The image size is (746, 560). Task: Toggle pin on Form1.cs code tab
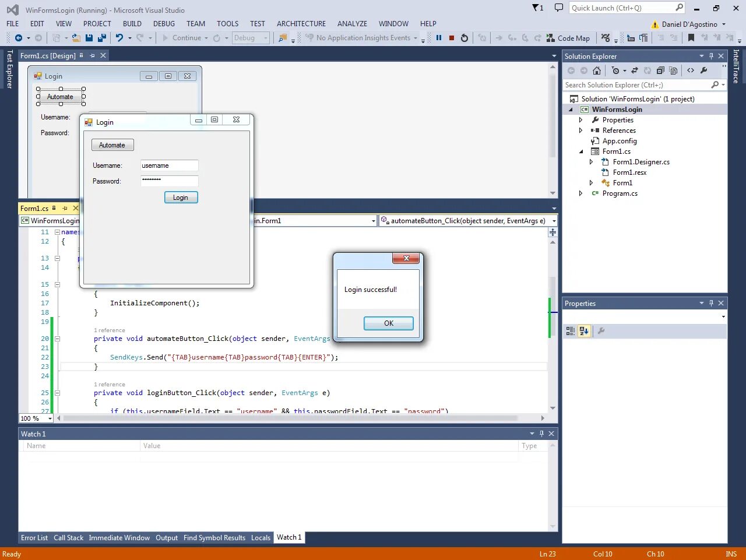(65, 208)
